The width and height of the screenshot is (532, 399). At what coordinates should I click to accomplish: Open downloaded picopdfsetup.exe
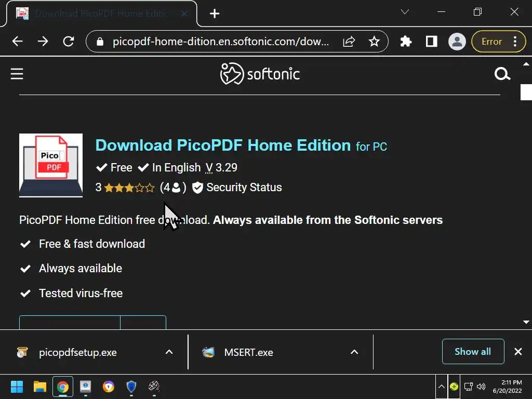coord(78,352)
